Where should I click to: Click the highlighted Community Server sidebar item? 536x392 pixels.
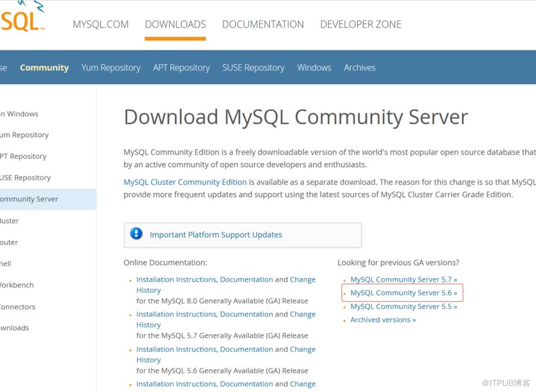[48, 199]
